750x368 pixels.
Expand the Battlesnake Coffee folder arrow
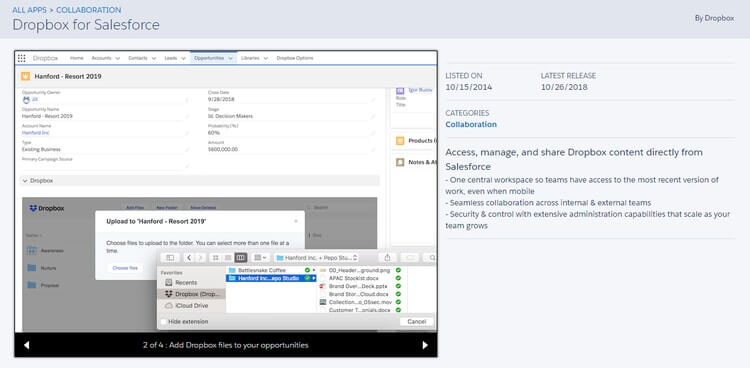[x=314, y=270]
